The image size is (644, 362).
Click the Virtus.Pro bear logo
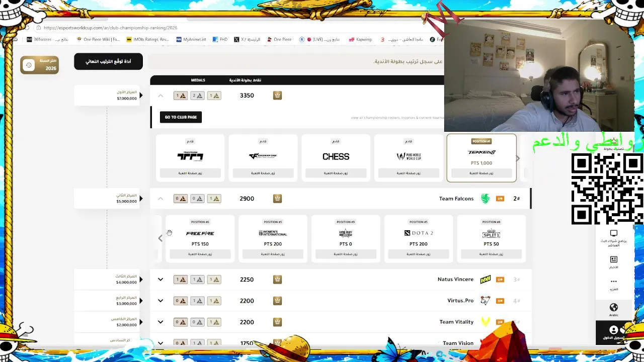click(485, 301)
